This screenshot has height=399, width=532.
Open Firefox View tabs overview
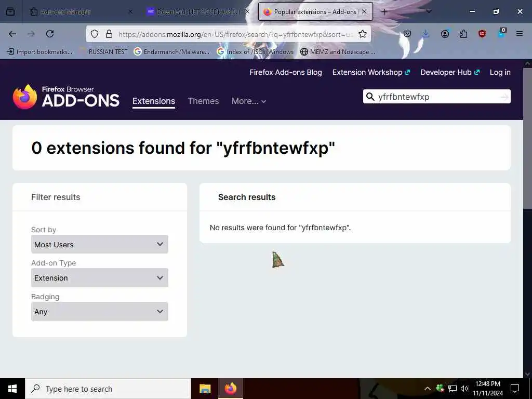click(10, 12)
